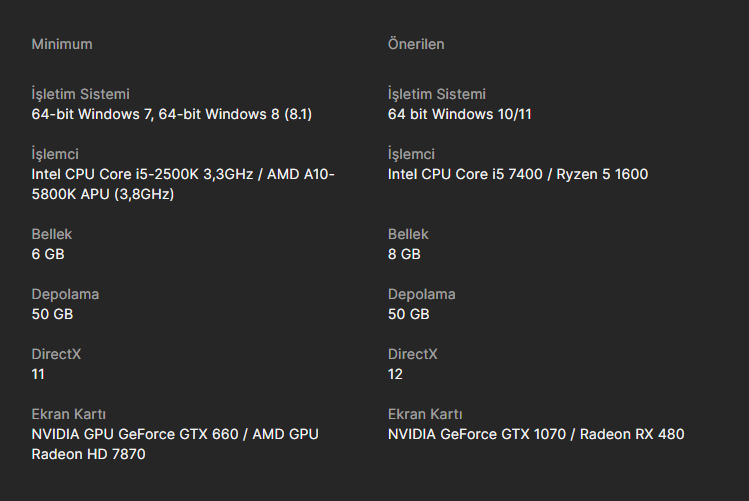The height and width of the screenshot is (501, 749).
Task: Click the DirectX label under Minimum
Action: point(57,354)
